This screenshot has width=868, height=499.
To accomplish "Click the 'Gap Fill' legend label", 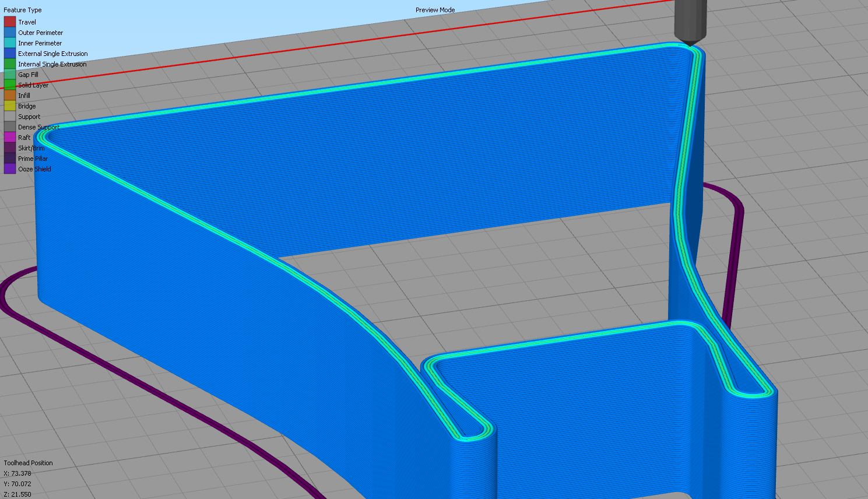I will coord(28,75).
